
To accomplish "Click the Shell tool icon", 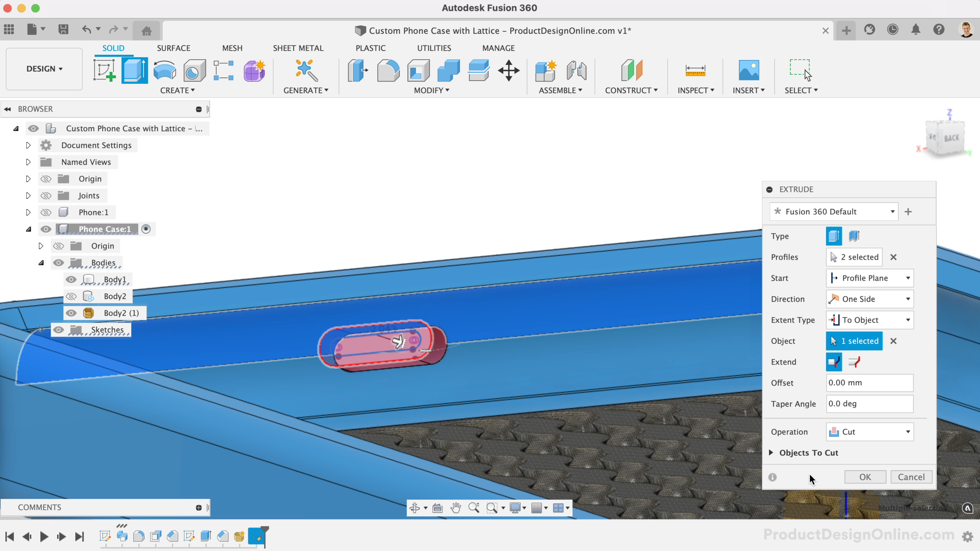I will [418, 70].
